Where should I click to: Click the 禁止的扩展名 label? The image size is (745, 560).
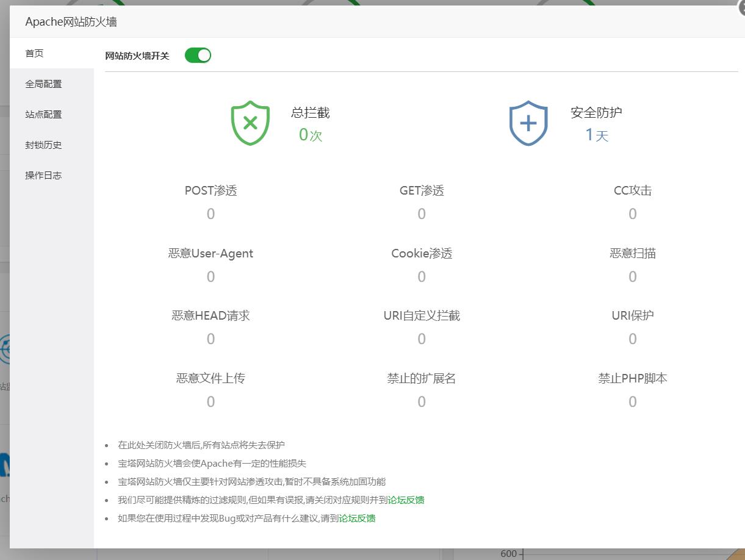422,379
